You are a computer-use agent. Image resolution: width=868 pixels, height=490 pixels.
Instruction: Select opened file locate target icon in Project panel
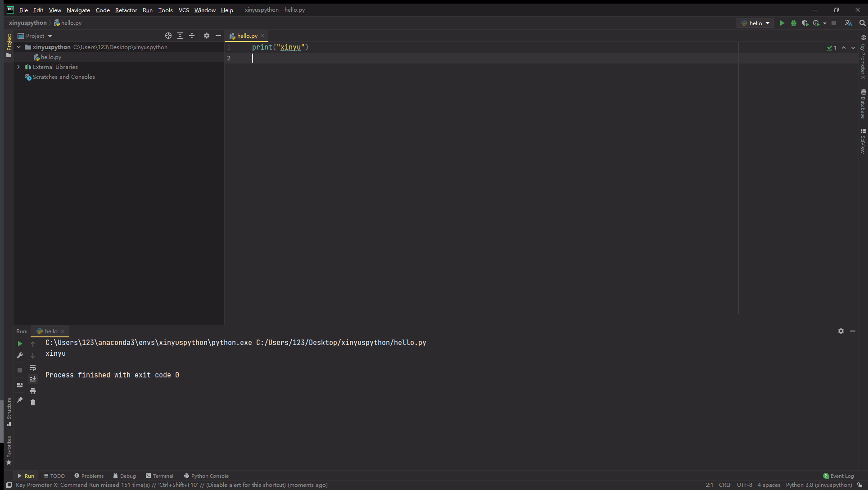tap(168, 36)
